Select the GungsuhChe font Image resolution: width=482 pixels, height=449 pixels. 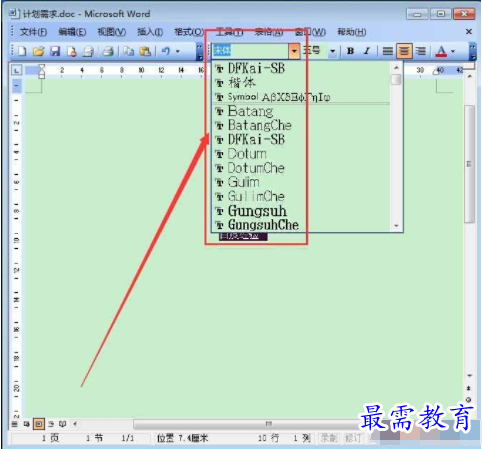pos(301,225)
